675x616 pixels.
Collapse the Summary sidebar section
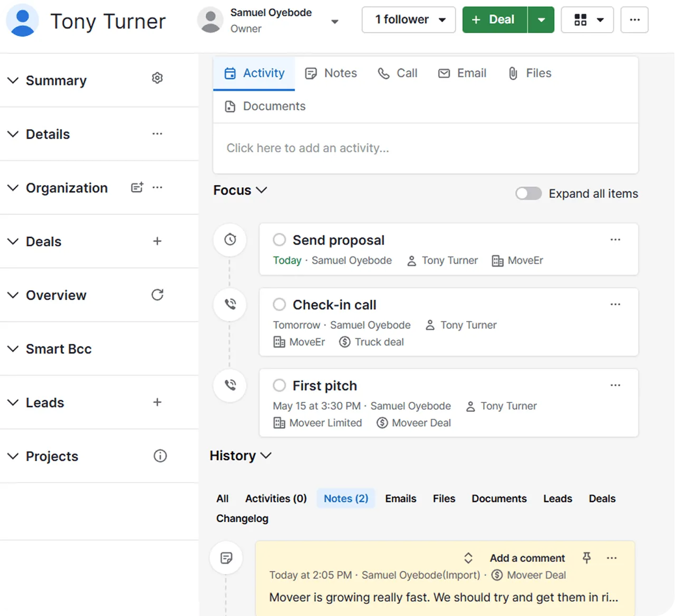13,80
